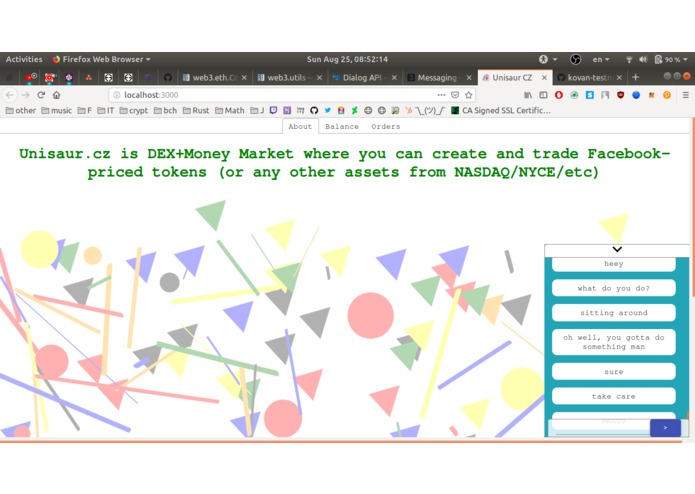Viewport: 695px width, 494px height.
Task: Open clock showing Sun Aug 25
Action: [x=347, y=59]
